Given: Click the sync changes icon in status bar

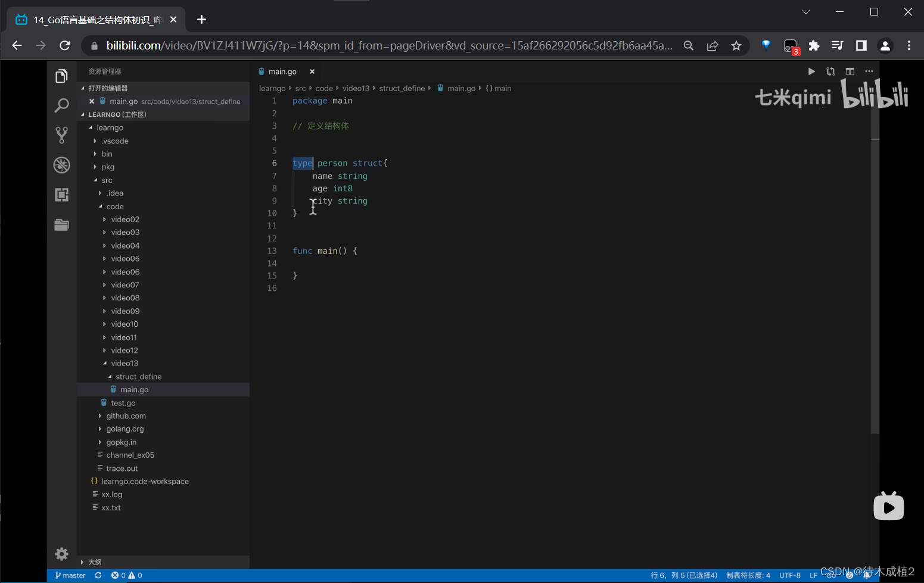Looking at the screenshot, I should [98, 575].
